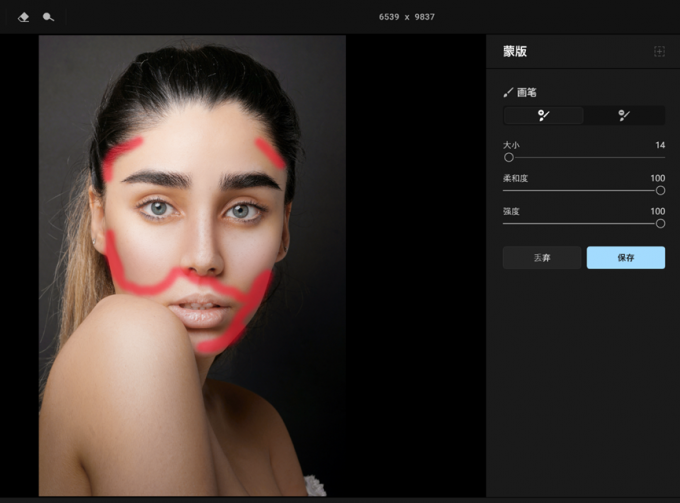Click the 大小 value 14
This screenshot has height=503, width=680.
pyautogui.click(x=659, y=145)
